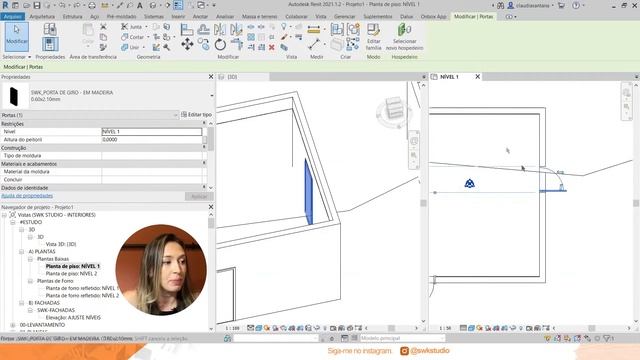Toggle the Thin Lines icon in quick access
The image size is (640, 360).
178,5
